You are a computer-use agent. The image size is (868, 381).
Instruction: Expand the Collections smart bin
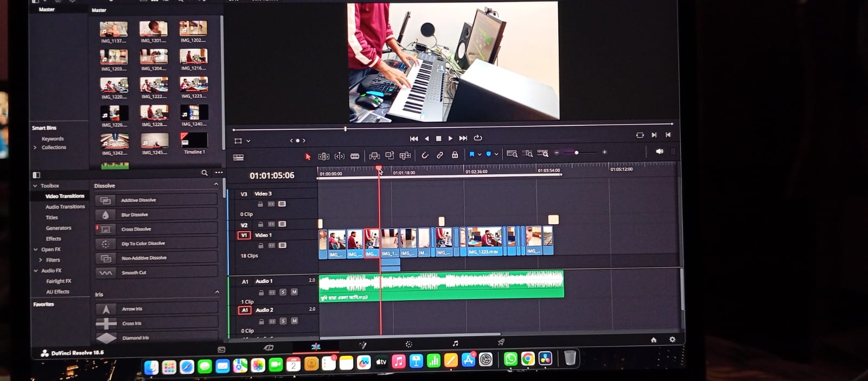[35, 148]
